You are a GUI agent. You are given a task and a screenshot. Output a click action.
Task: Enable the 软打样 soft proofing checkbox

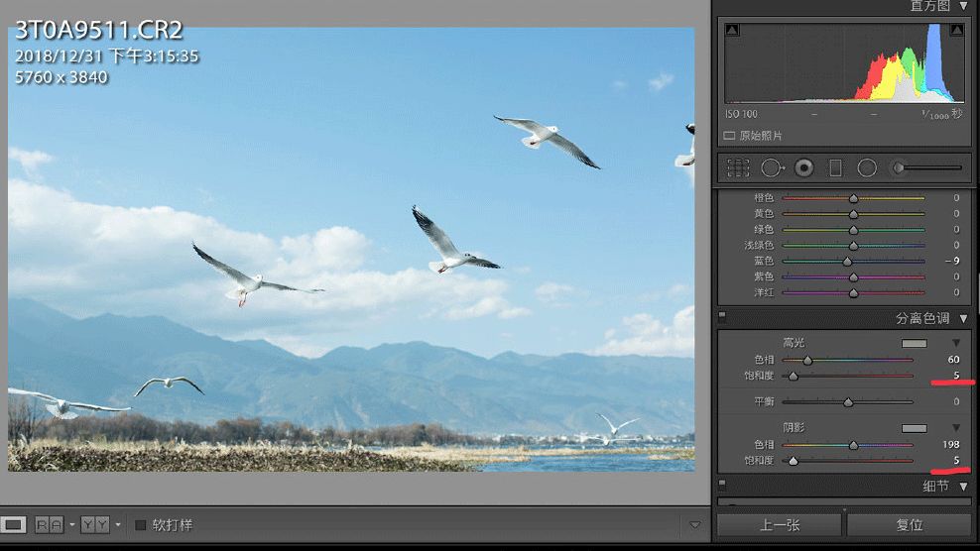tap(141, 525)
